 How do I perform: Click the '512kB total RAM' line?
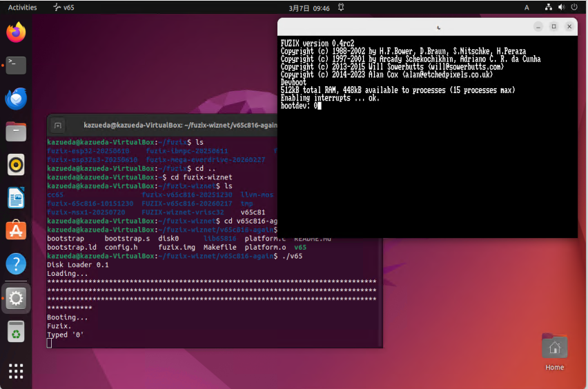(x=398, y=90)
